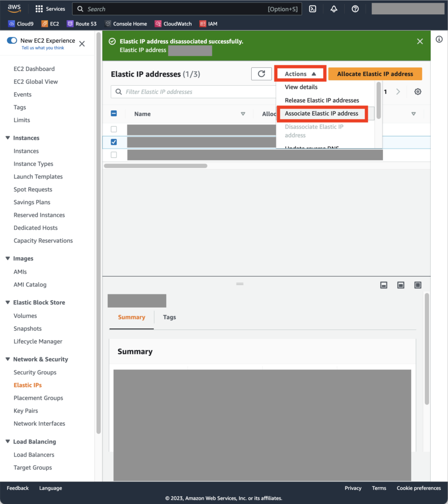
Task: Open Volumes in sidebar
Action: (25, 315)
